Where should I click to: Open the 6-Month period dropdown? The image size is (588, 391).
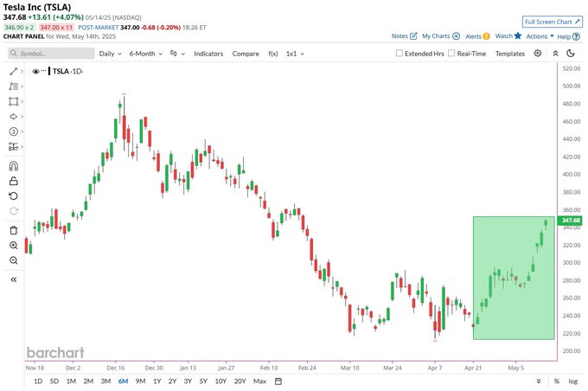[x=146, y=54]
